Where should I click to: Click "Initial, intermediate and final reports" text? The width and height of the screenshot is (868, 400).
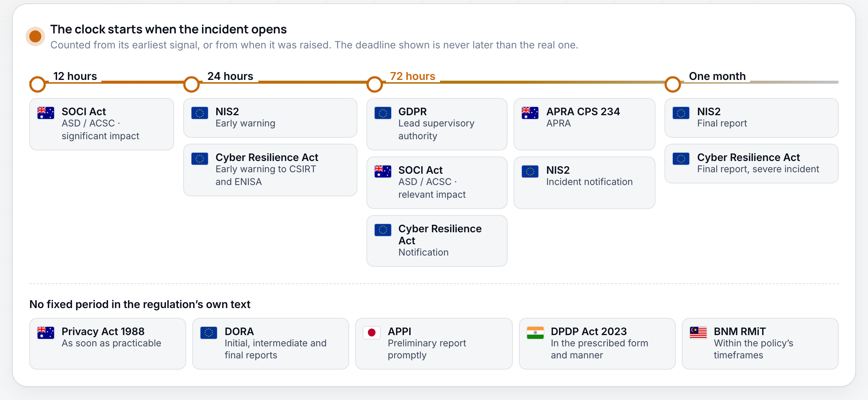pos(276,349)
